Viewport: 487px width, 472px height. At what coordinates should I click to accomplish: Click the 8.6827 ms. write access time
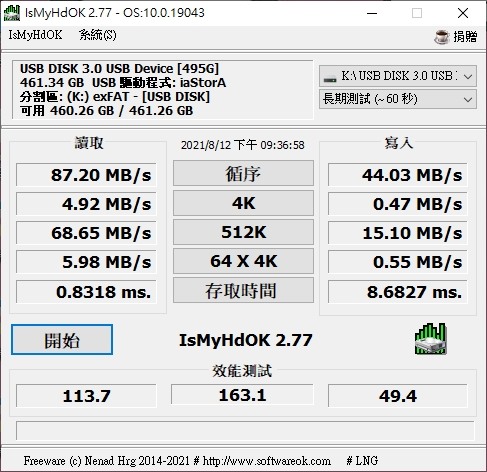tap(398, 292)
